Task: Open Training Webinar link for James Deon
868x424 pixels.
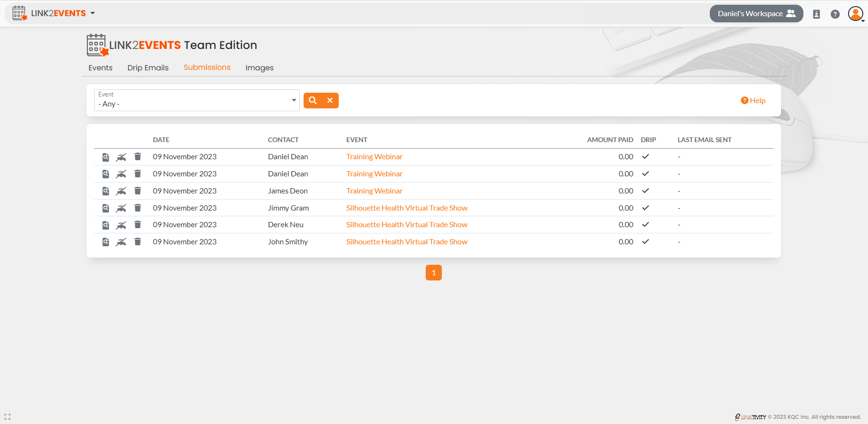Action: [x=374, y=191]
